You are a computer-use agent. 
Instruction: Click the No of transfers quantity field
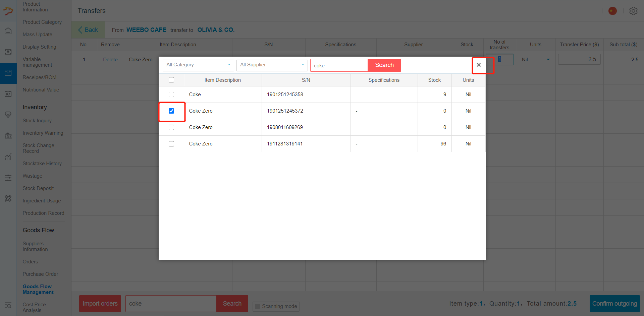click(x=499, y=59)
